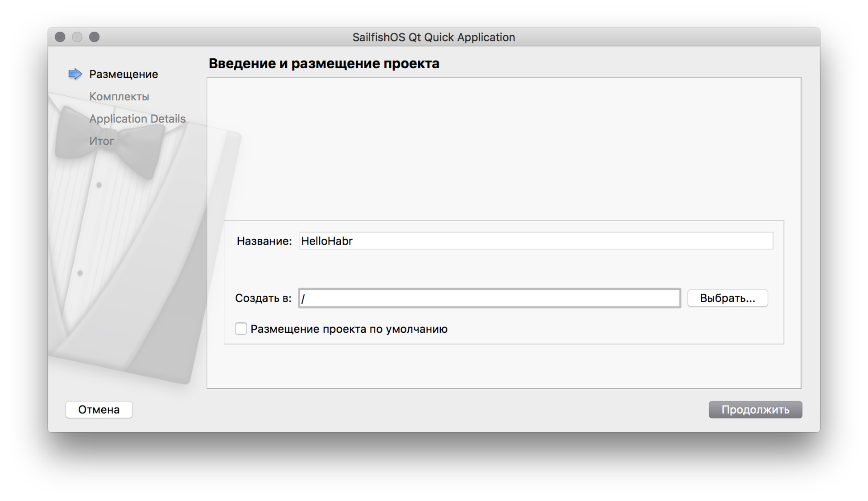Toggle default project placement setting
This screenshot has width=868, height=501.
point(241,329)
